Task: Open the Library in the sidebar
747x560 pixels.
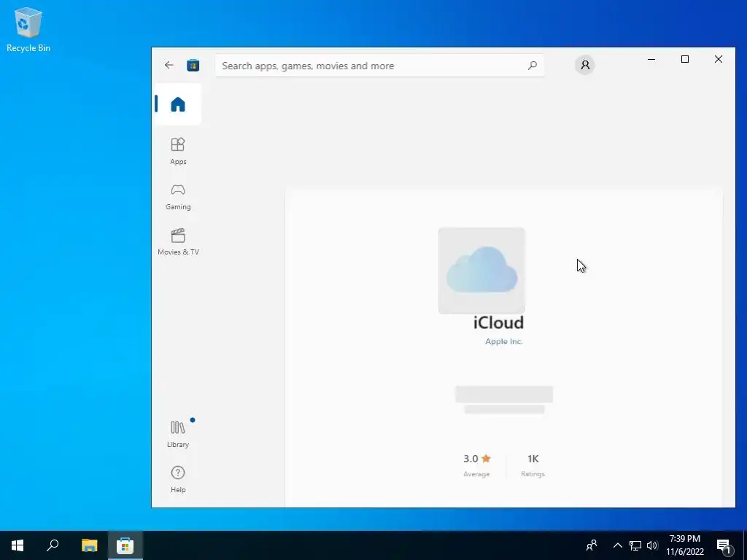Action: point(178,434)
